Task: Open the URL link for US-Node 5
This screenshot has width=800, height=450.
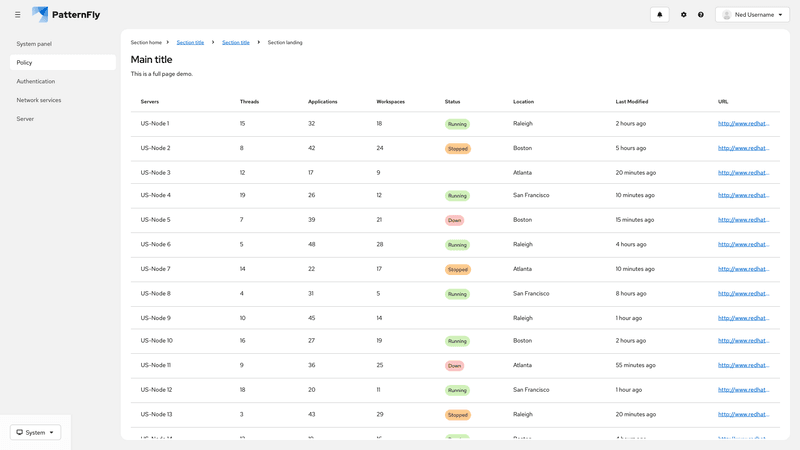Action: pos(743,220)
